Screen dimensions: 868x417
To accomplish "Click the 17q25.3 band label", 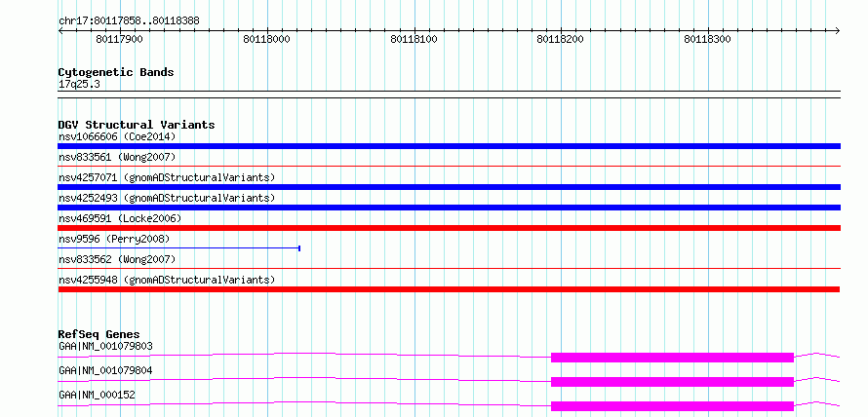I will pyautogui.click(x=79, y=85).
